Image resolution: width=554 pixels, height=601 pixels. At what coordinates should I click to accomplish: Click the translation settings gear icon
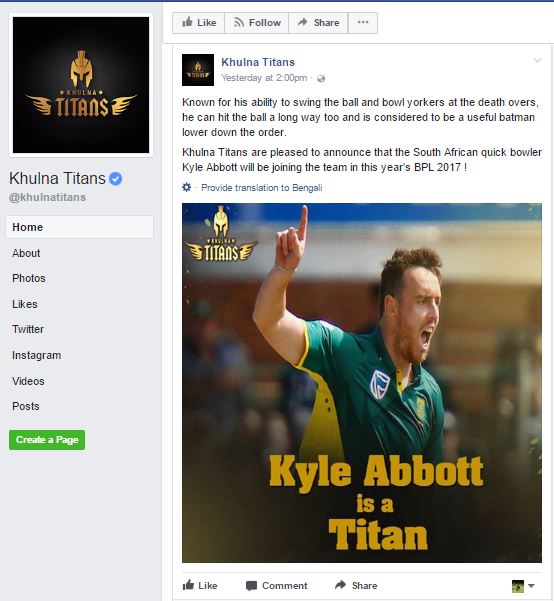tap(186, 187)
